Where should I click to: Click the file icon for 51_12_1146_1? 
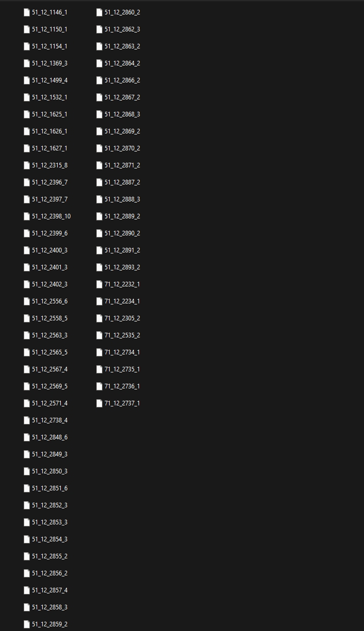pyautogui.click(x=27, y=12)
